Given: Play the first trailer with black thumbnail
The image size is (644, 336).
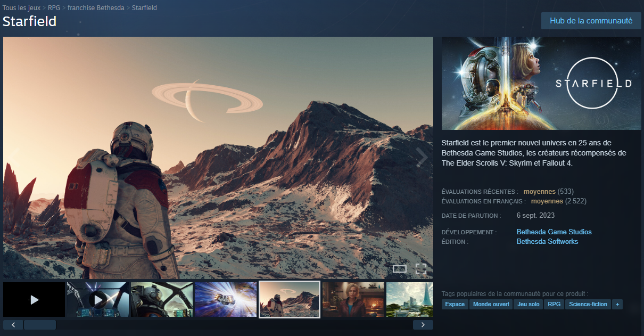Looking at the screenshot, I should coord(34,300).
